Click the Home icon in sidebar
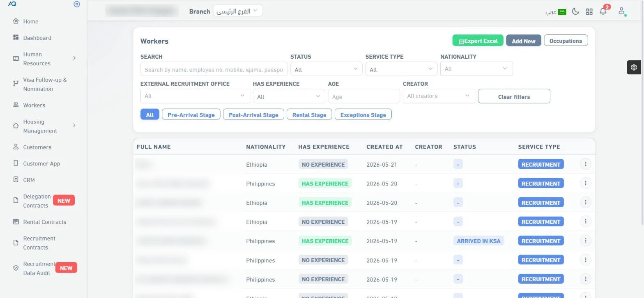 click(16, 21)
